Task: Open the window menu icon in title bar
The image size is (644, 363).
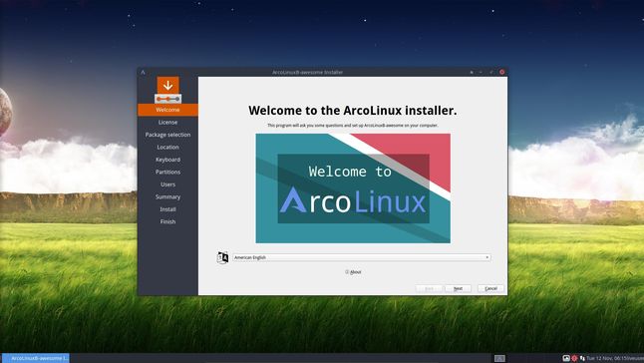Action: pyautogui.click(x=143, y=72)
